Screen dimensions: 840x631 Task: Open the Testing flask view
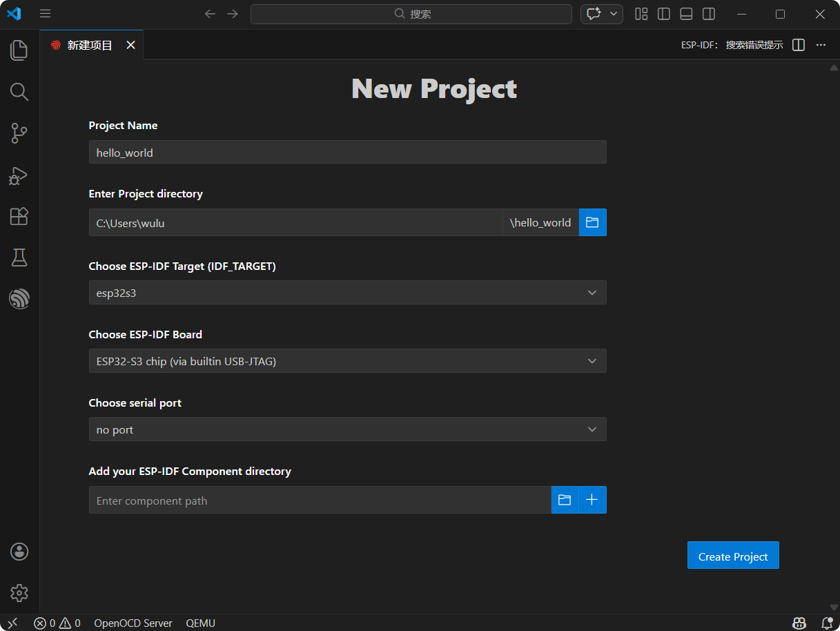pos(19,258)
